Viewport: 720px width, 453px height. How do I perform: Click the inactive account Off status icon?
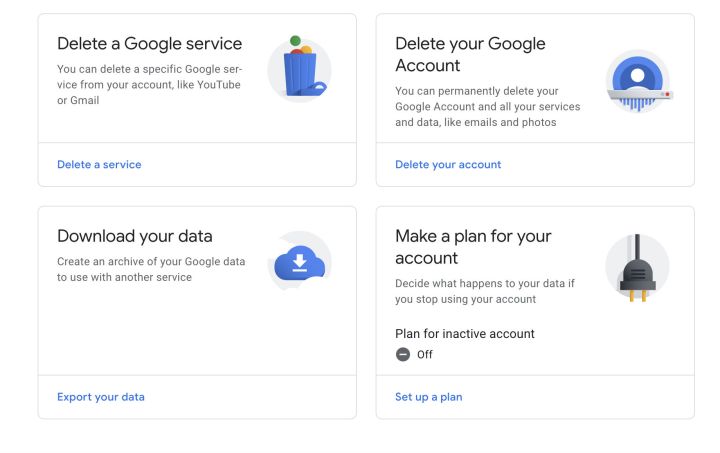[403, 354]
